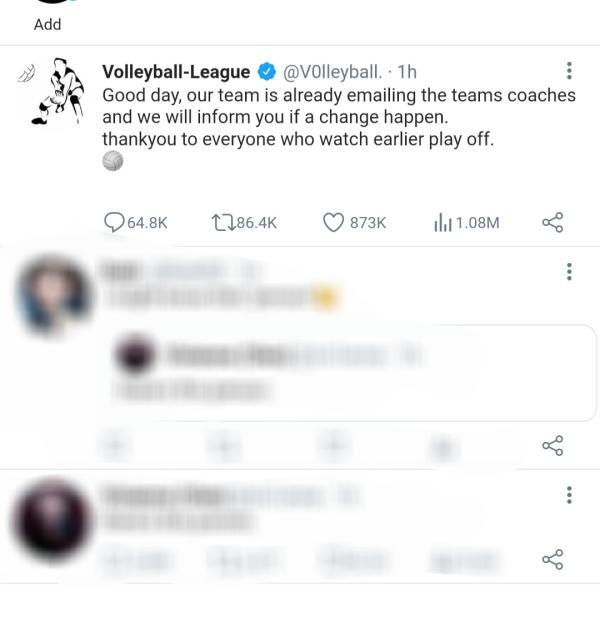Open more options on the third blurred tweet
600x618 pixels.
[569, 495]
